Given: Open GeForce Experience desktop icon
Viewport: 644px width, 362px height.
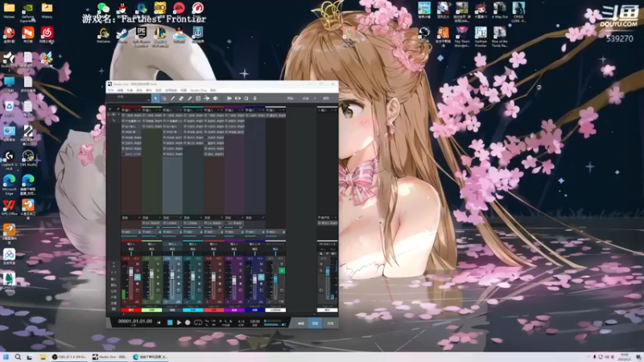Looking at the screenshot, I should click(27, 11).
